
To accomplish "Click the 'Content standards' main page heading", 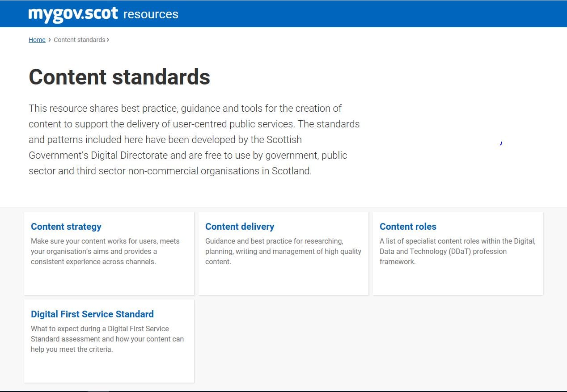I will (x=119, y=77).
